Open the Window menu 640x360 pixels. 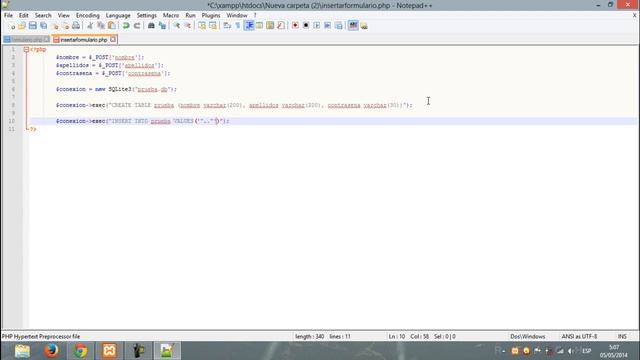coord(237,16)
